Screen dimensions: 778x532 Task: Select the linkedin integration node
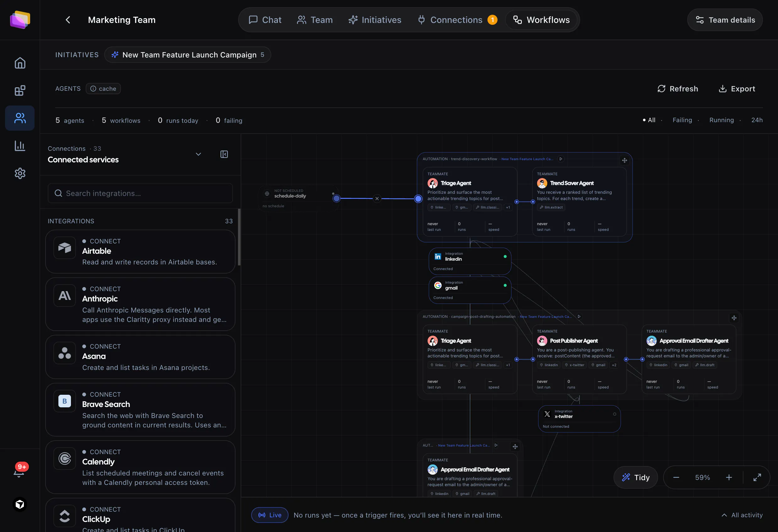470,261
